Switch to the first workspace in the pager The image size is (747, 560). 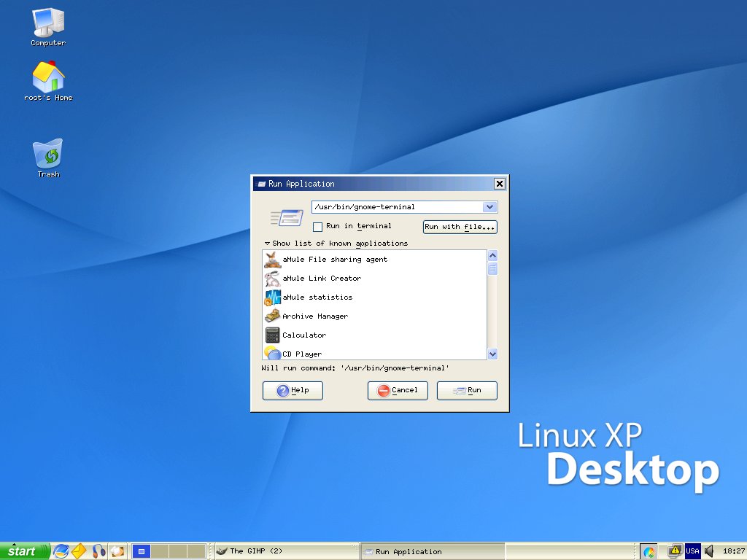(x=141, y=551)
